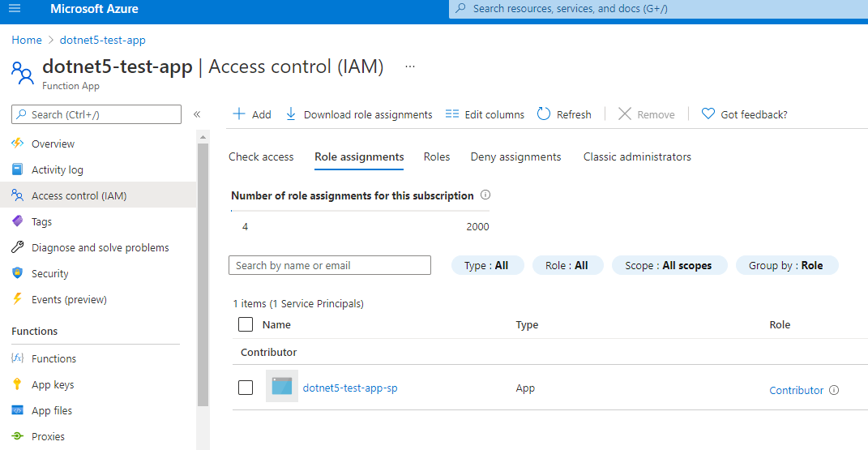Click the download arrow icon
The image size is (868, 450).
pos(291,114)
